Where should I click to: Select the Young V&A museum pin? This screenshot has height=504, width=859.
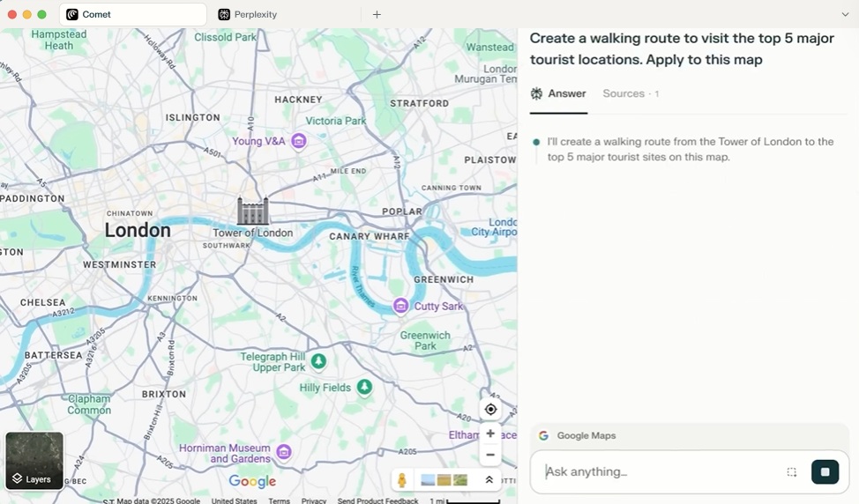[299, 141]
